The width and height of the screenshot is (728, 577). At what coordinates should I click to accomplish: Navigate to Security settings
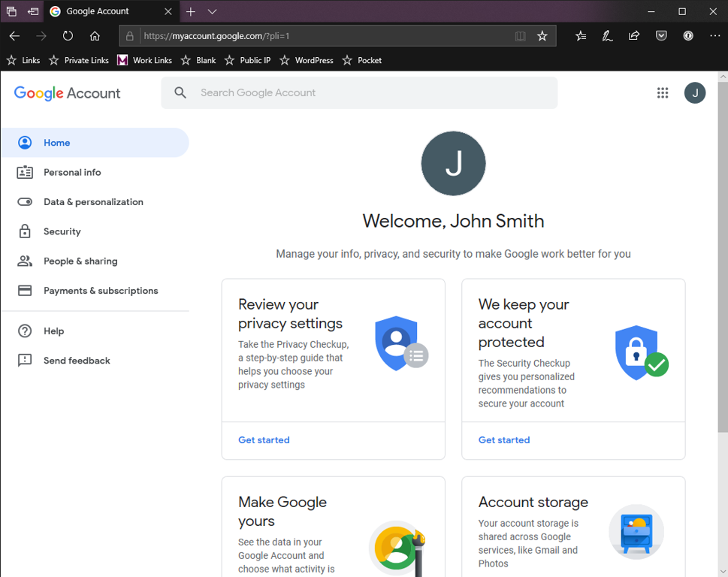pyautogui.click(x=62, y=231)
